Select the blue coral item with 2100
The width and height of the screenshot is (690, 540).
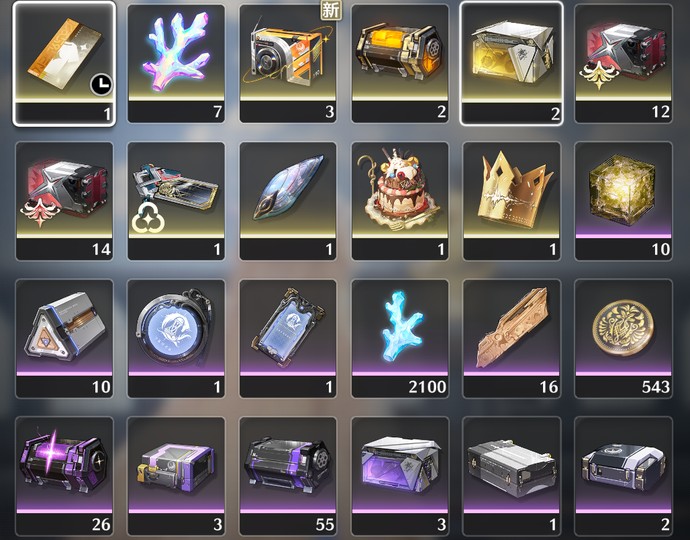pos(400,338)
